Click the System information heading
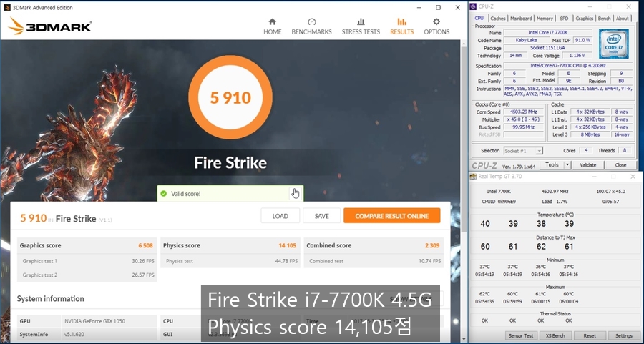 pos(51,299)
